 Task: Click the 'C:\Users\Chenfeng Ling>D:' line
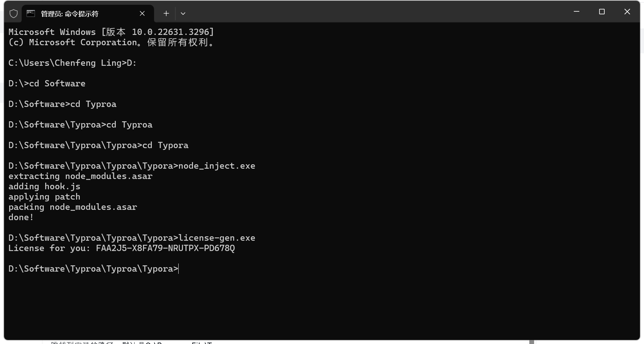tap(72, 63)
